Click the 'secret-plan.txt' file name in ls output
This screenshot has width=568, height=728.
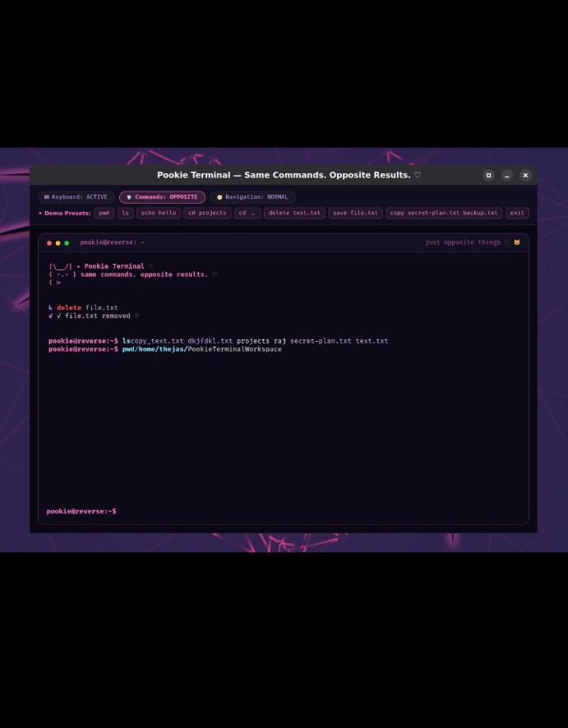click(321, 341)
